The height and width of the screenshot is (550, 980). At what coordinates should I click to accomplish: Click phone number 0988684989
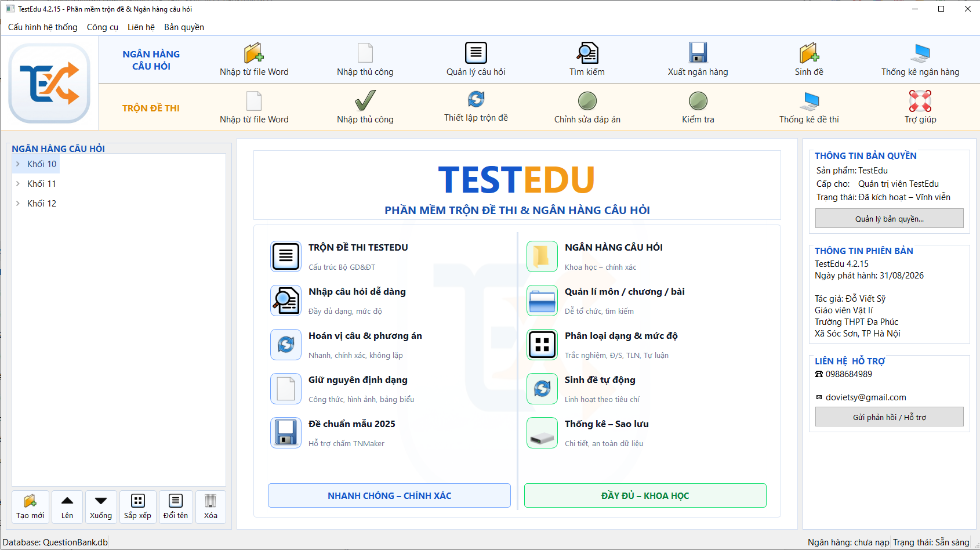[x=849, y=374]
